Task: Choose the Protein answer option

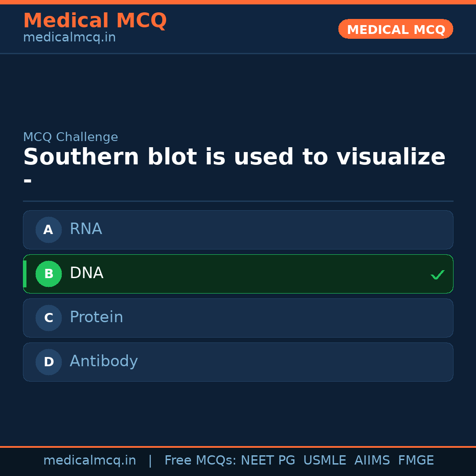Action: point(238,318)
